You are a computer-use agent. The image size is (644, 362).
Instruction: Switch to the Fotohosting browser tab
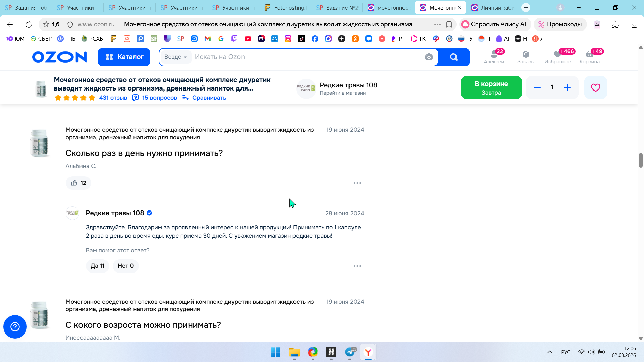pyautogui.click(x=285, y=8)
